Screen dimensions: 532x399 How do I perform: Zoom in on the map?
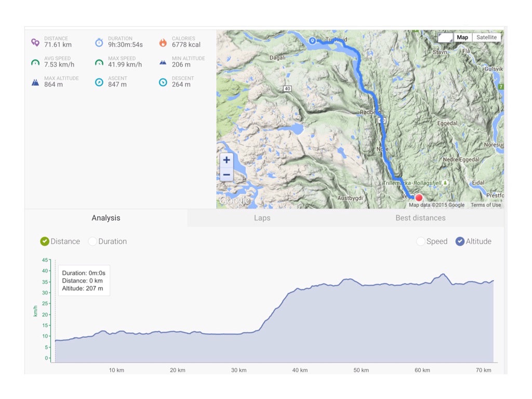click(x=227, y=160)
